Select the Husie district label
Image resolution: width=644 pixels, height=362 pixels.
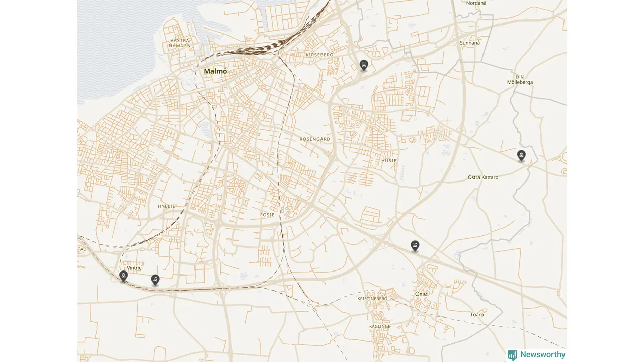click(x=389, y=161)
